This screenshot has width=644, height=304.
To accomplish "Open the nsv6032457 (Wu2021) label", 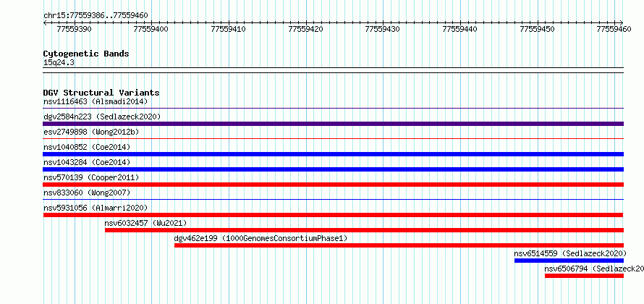I will coord(145,223).
